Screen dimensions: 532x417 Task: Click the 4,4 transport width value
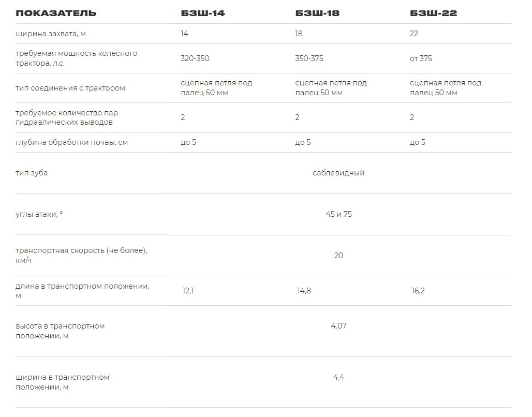click(338, 377)
